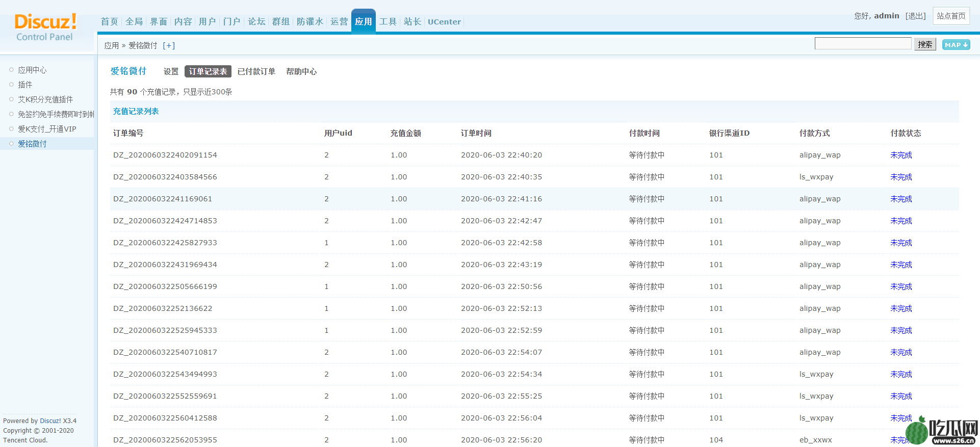Open the 运营 top menu

[x=339, y=21]
